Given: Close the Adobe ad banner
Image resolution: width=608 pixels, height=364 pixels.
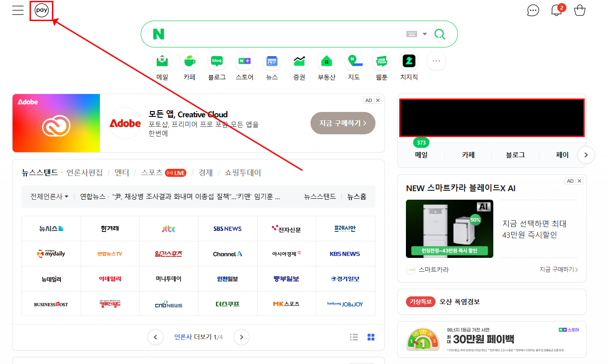Looking at the screenshot, I should pyautogui.click(x=378, y=100).
